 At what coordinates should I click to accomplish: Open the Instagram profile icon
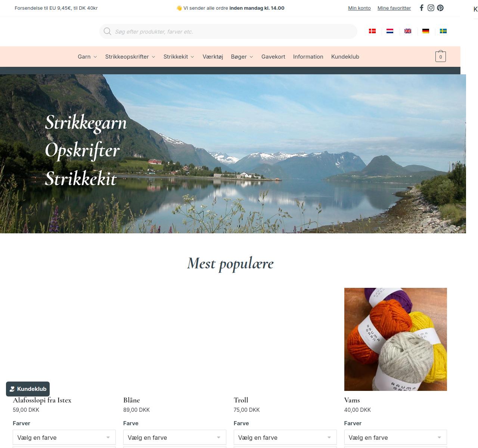[x=431, y=8]
